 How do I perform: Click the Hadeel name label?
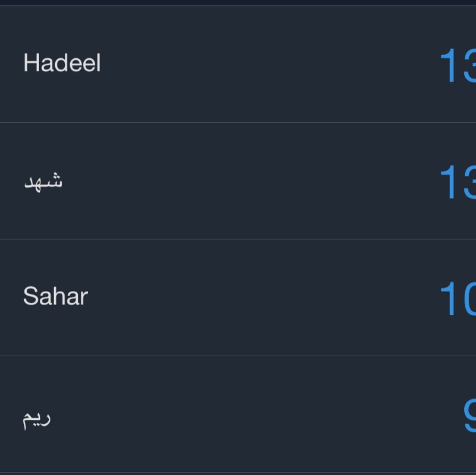point(62,62)
